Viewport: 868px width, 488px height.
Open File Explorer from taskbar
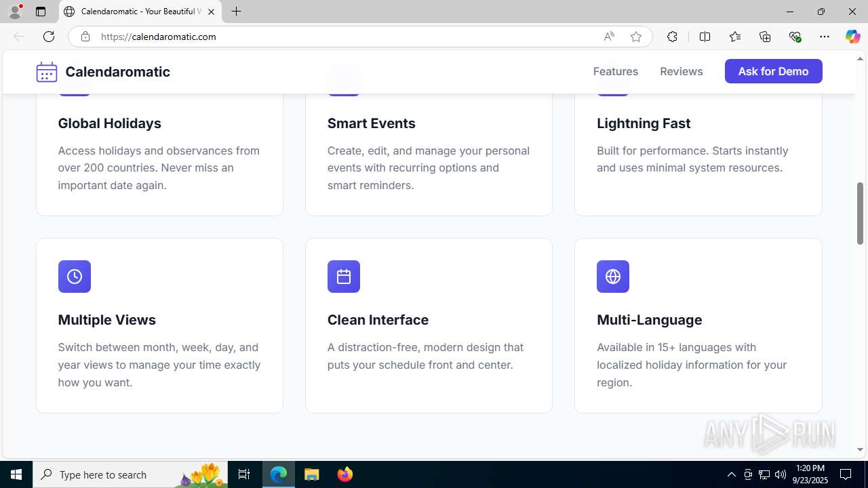(x=312, y=474)
